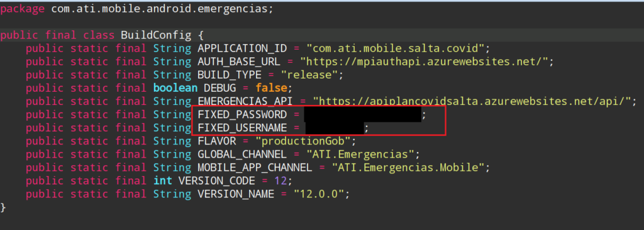
Task: Click the package declaration line
Action: coord(136,9)
